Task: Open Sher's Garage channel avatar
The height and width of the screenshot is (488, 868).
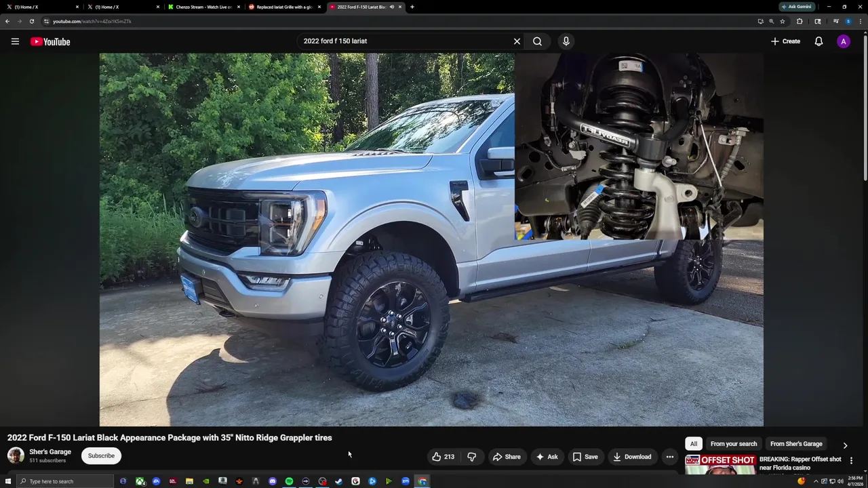Action: pos(16,455)
